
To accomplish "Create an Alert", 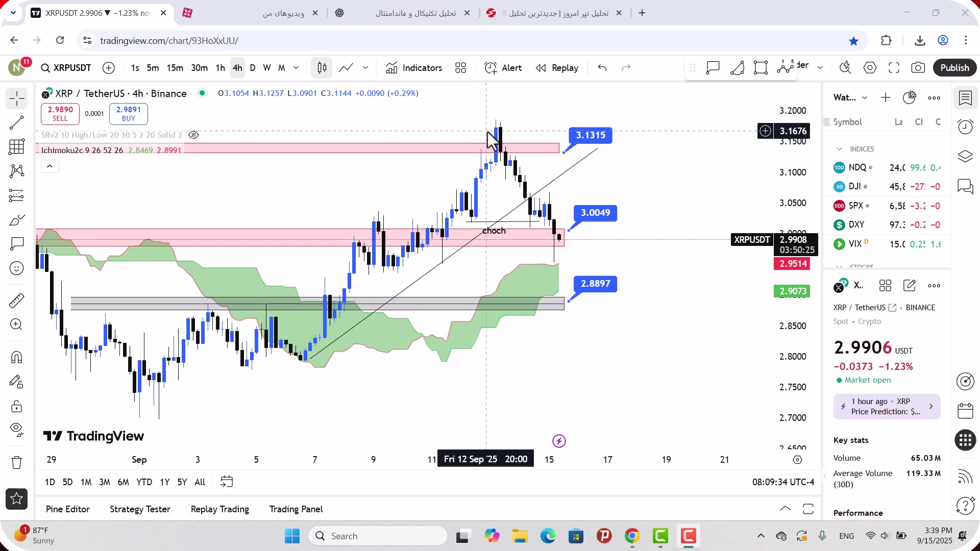I will coord(503,68).
